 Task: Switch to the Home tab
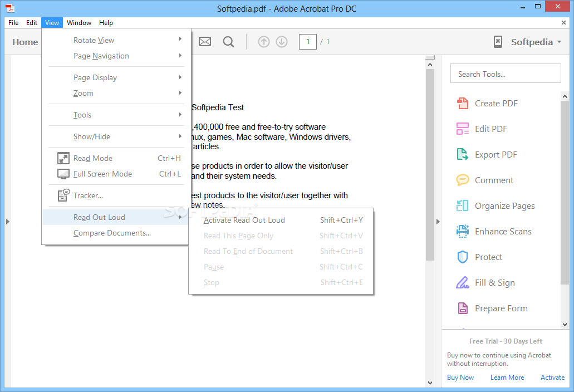[x=25, y=42]
